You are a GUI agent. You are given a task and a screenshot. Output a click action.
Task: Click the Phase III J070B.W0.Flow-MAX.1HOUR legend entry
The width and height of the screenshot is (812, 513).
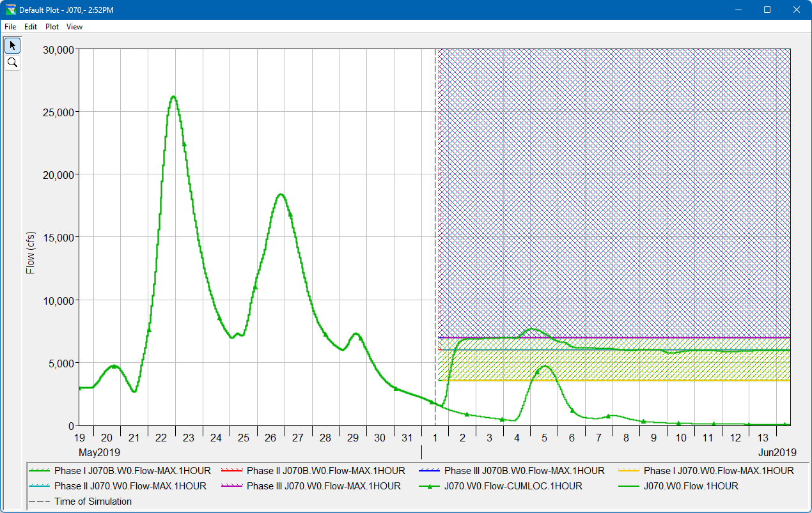(x=511, y=471)
